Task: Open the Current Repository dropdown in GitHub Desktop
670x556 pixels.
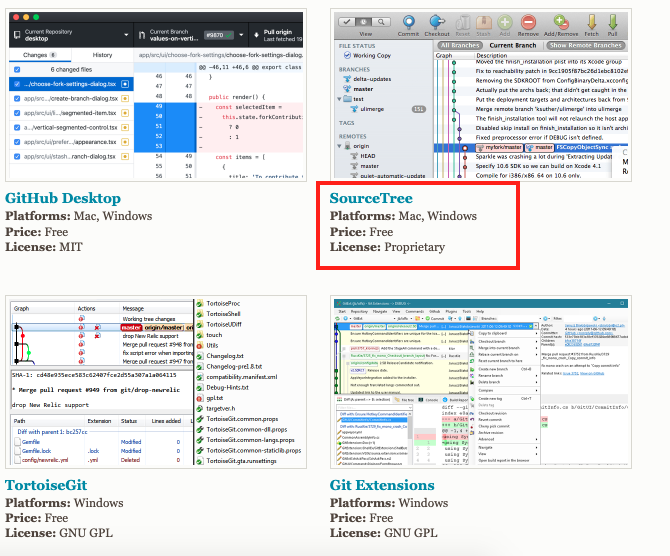Action: (71, 35)
